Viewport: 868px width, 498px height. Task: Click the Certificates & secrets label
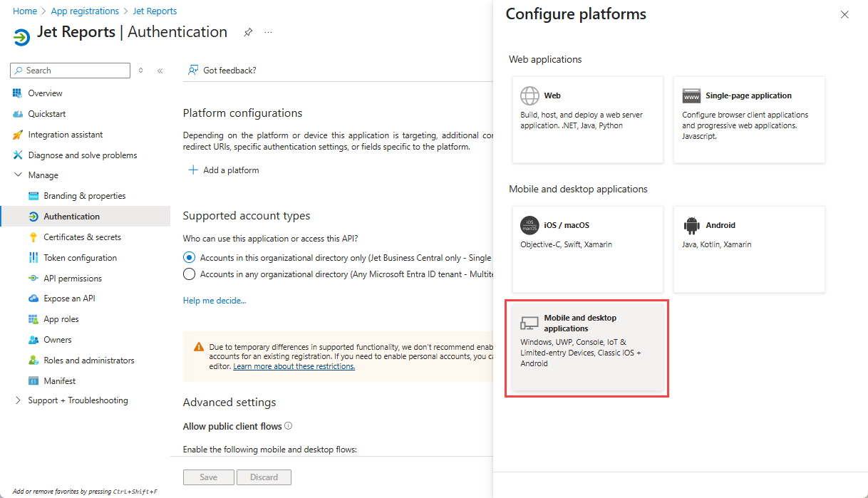pos(83,237)
